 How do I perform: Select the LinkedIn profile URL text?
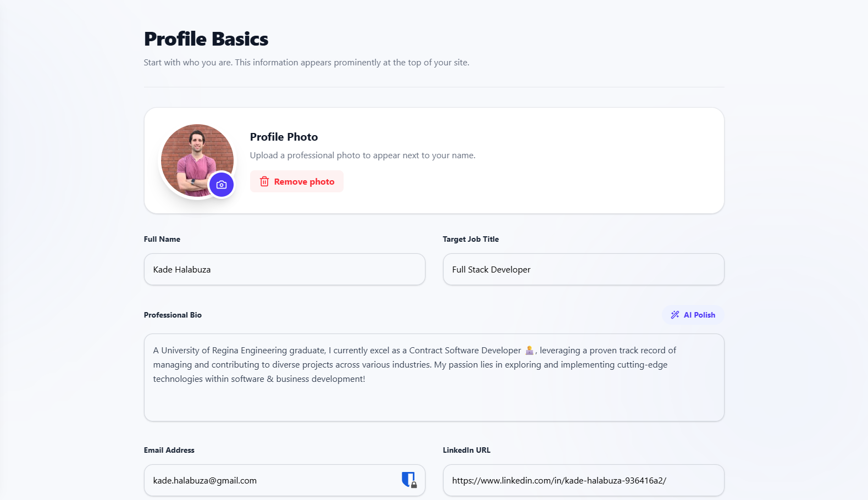tap(559, 480)
